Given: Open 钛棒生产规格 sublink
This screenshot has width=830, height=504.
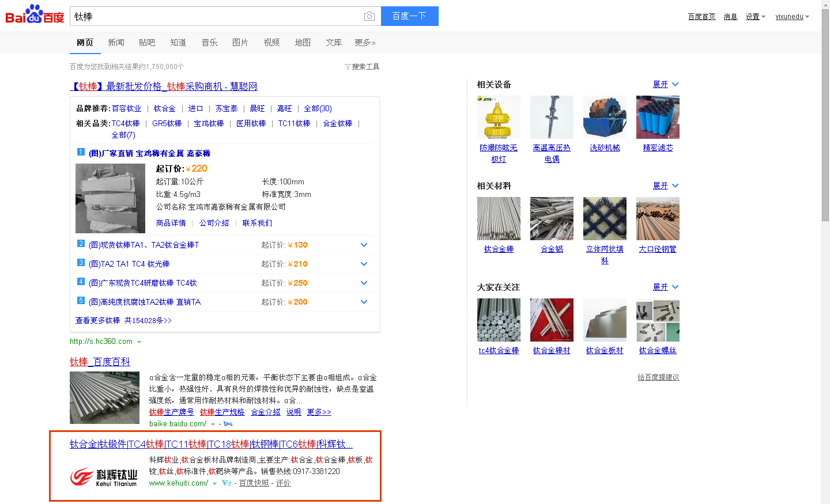Looking at the screenshot, I should coord(222,412).
